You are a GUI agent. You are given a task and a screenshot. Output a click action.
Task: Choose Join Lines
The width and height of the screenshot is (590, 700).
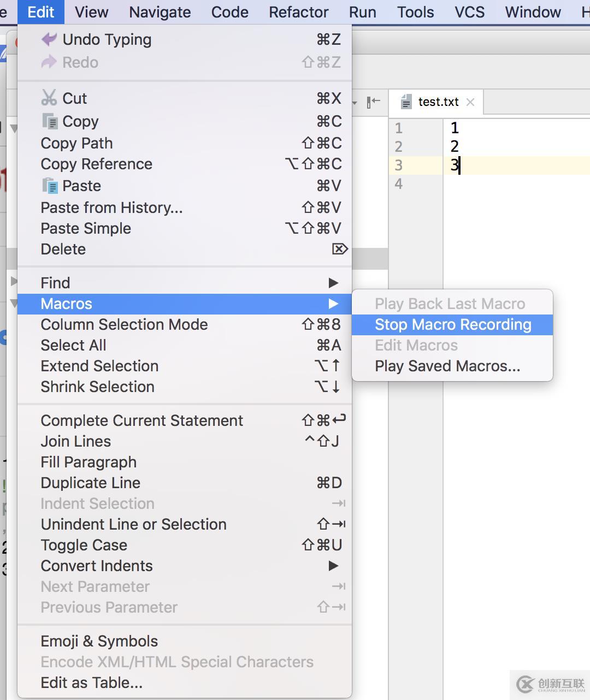pyautogui.click(x=185, y=441)
